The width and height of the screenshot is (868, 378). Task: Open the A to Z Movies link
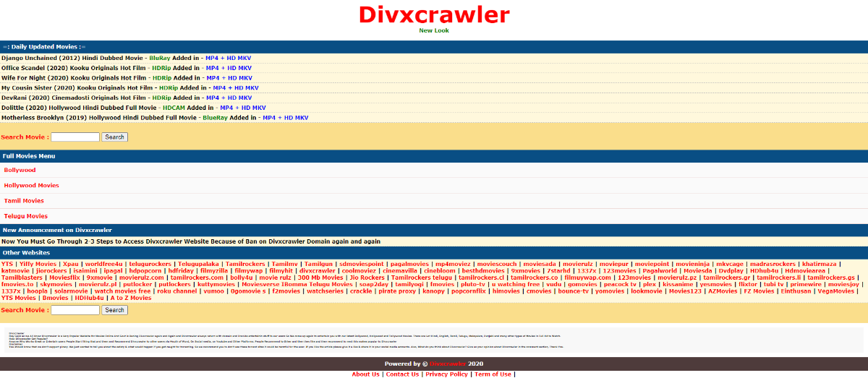(131, 298)
